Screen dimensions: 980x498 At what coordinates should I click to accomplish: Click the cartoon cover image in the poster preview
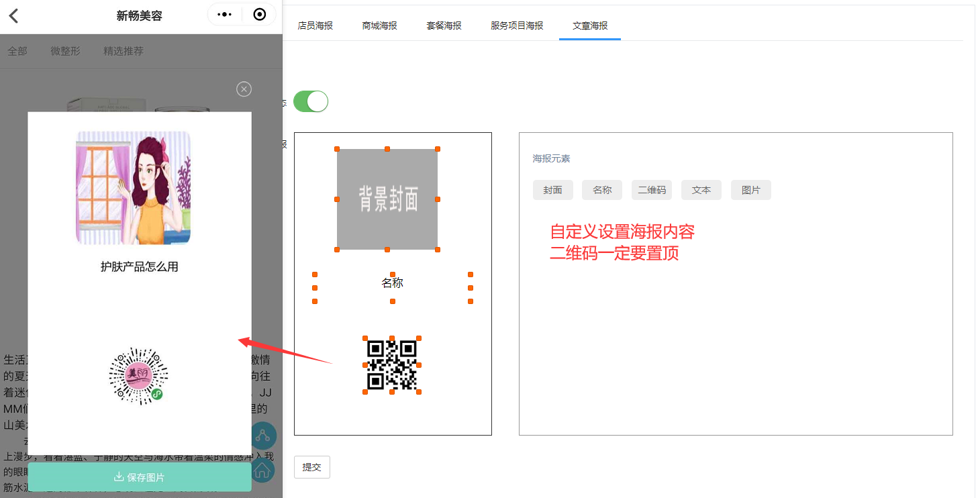134,187
